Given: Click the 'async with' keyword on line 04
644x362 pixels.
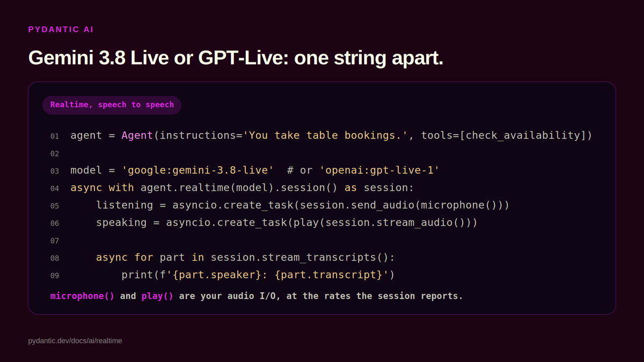Looking at the screenshot, I should pyautogui.click(x=102, y=188).
